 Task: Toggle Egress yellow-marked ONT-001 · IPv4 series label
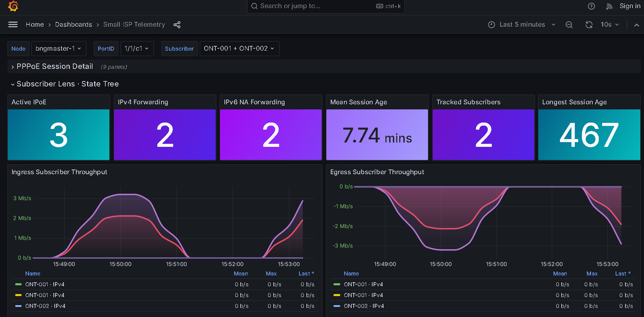[x=363, y=295]
